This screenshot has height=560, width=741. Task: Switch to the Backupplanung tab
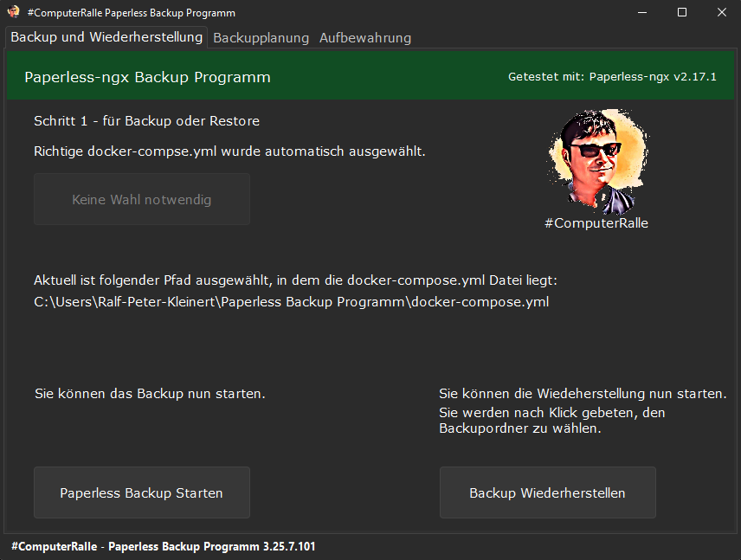coord(261,38)
